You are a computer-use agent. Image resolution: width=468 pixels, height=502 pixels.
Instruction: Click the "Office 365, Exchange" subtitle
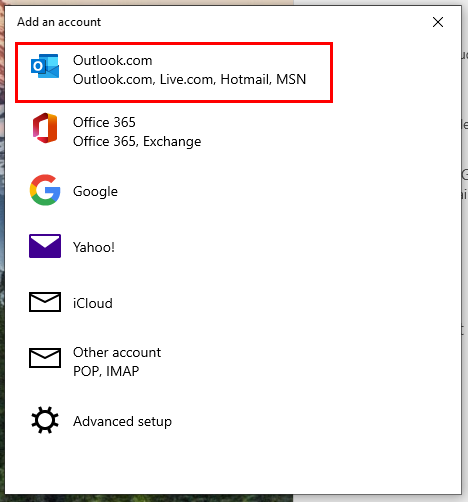(137, 141)
